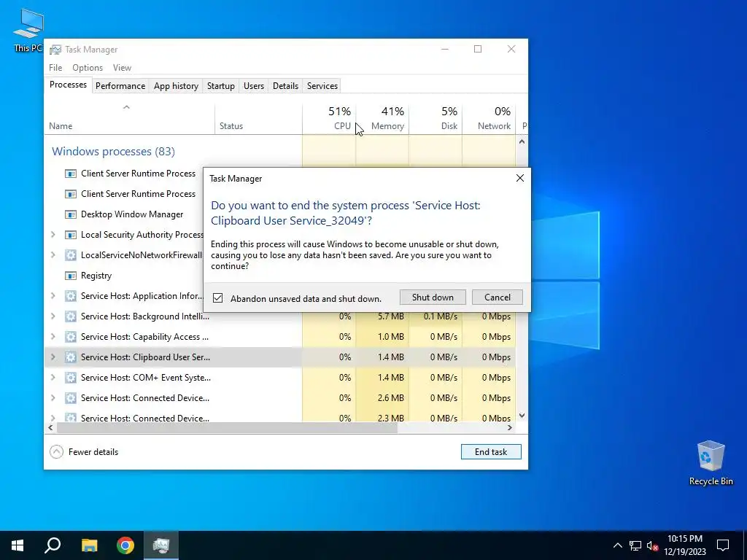Image resolution: width=747 pixels, height=560 pixels.
Task: Click Service Host: Capability Access gear icon
Action: 71,337
